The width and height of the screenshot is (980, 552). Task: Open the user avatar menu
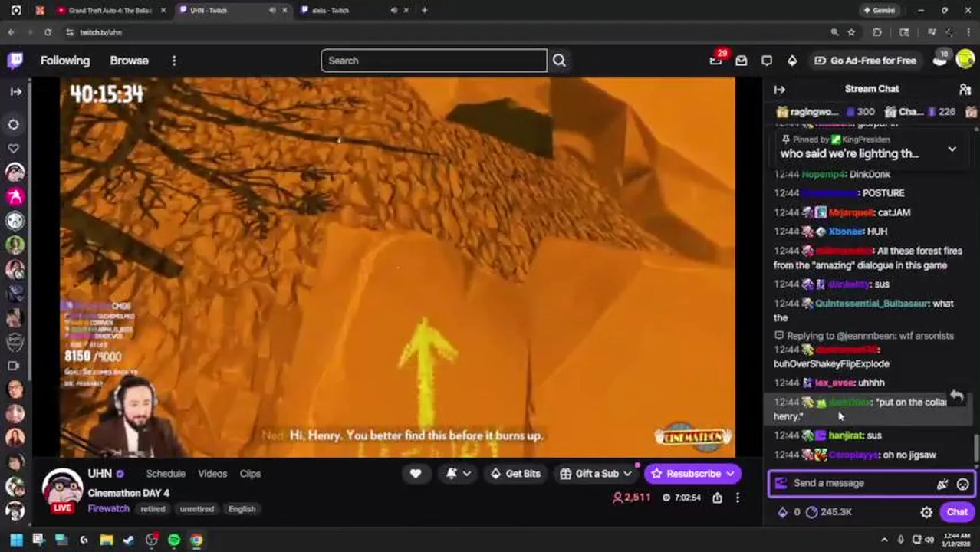pos(965,60)
